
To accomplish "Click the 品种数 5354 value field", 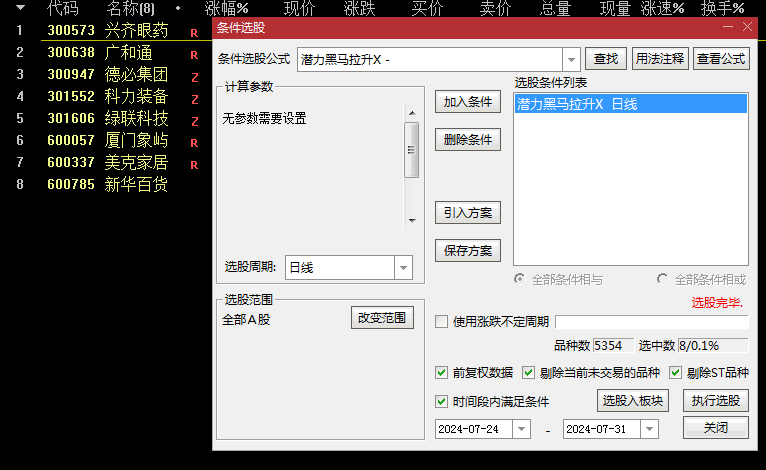I will pos(613,345).
